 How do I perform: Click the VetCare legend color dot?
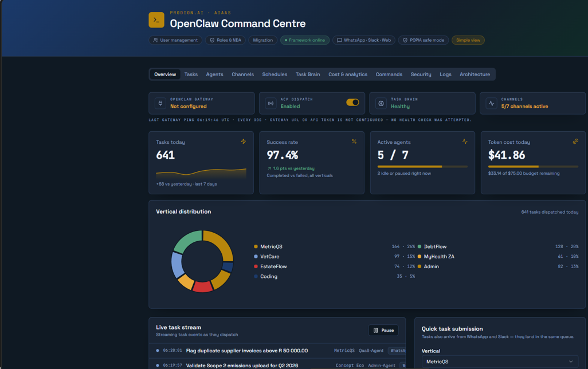[256, 257]
